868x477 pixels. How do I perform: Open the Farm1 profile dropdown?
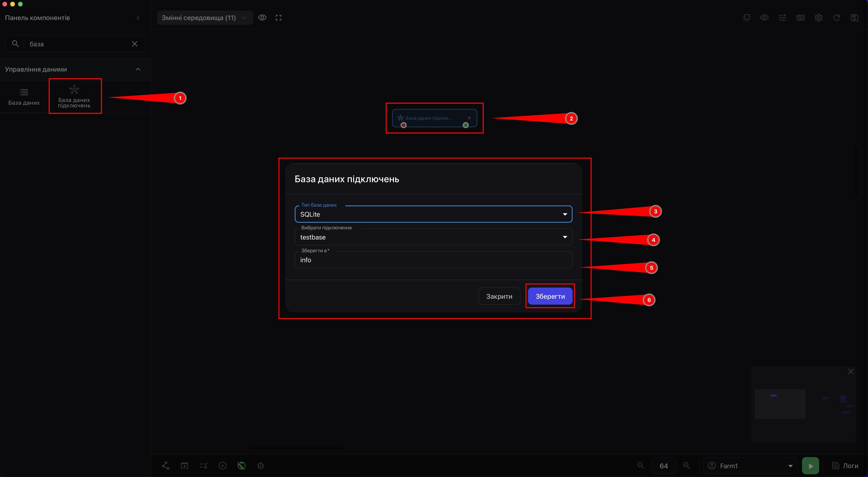pos(750,466)
